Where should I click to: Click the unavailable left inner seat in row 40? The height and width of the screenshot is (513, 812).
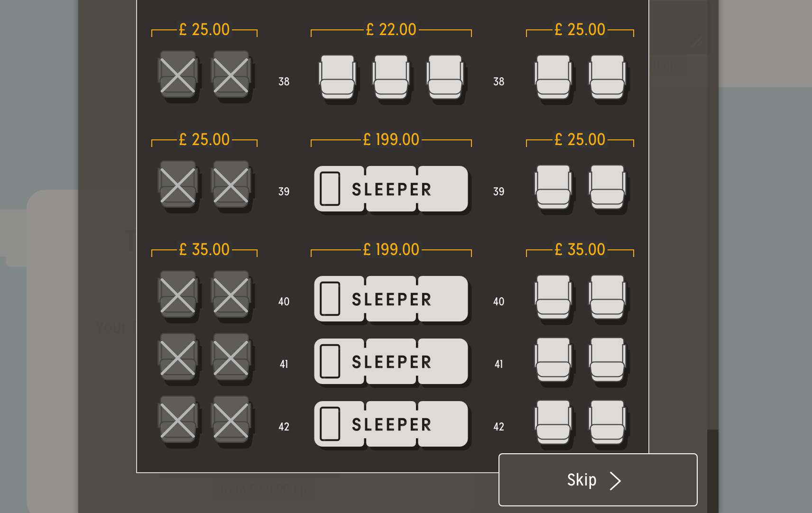click(x=231, y=295)
